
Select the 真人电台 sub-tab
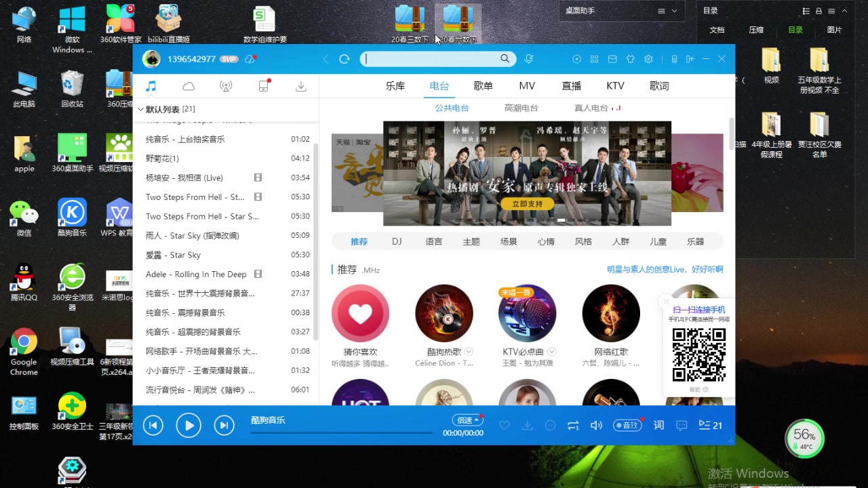pyautogui.click(x=591, y=108)
